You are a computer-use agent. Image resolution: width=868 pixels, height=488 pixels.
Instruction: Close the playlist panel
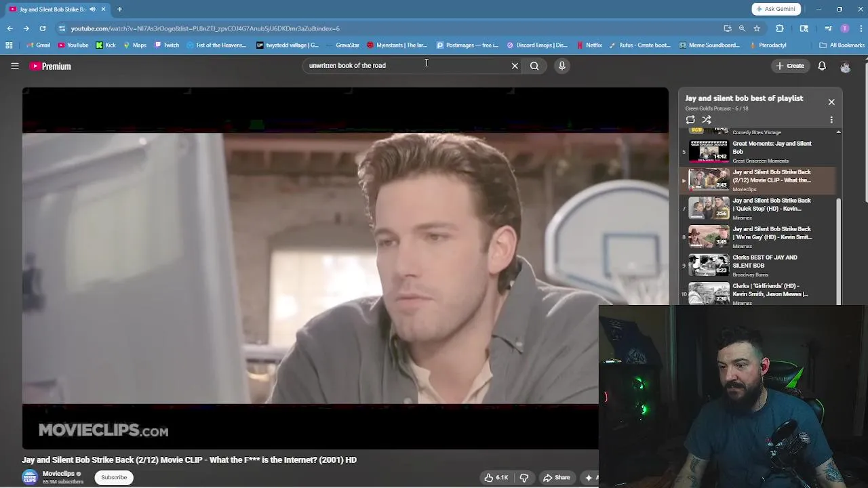[831, 102]
